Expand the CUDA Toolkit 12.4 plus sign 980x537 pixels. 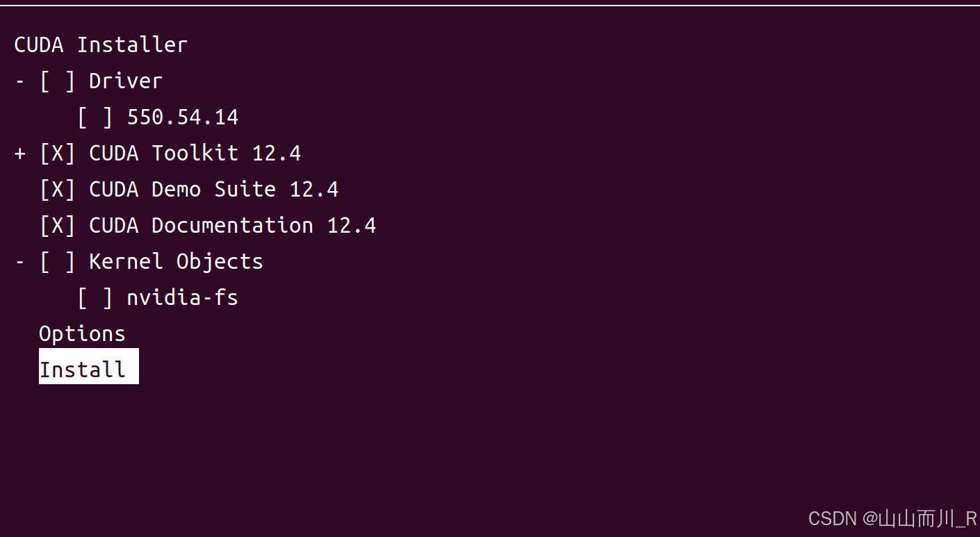[x=20, y=154]
